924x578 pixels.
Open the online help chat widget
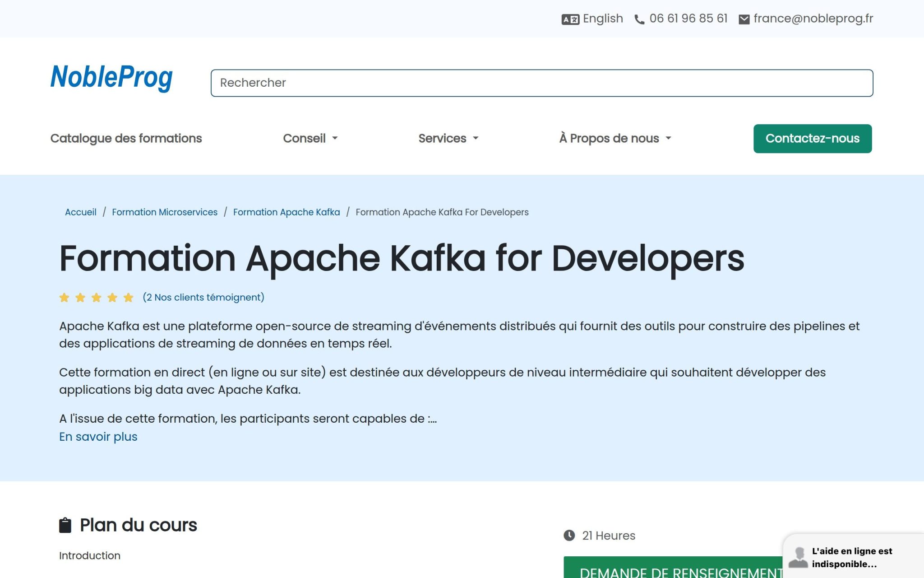click(x=854, y=556)
